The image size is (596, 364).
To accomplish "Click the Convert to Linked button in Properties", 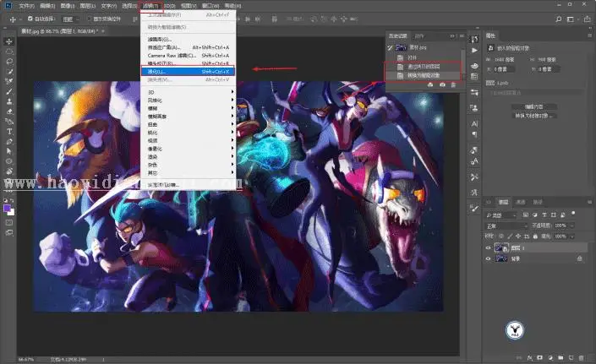I will click(x=534, y=116).
